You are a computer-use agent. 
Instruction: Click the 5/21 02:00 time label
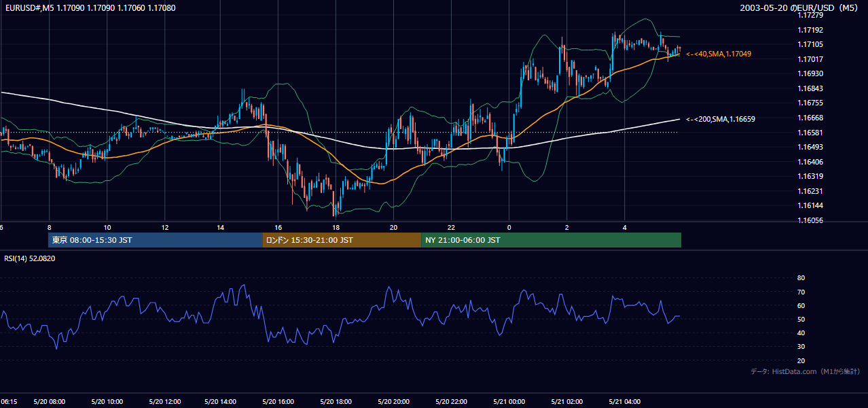(566, 402)
